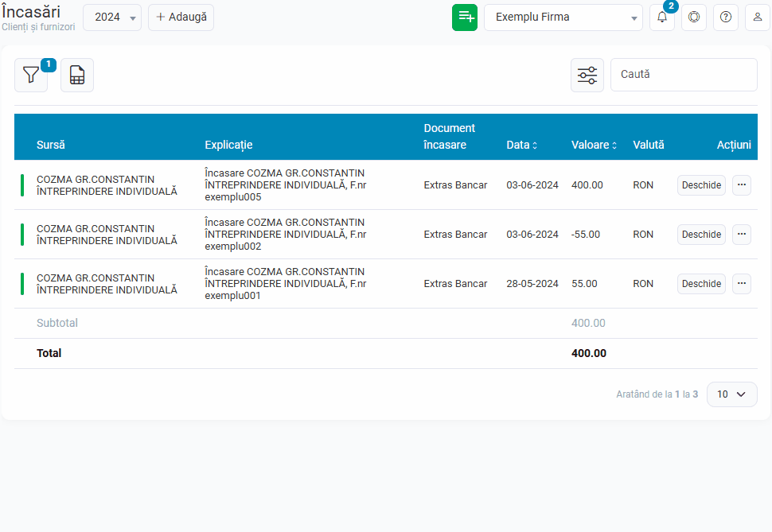This screenshot has height=532, width=772.
Task: Click Deschide for the 28-05-2024 row
Action: [701, 283]
